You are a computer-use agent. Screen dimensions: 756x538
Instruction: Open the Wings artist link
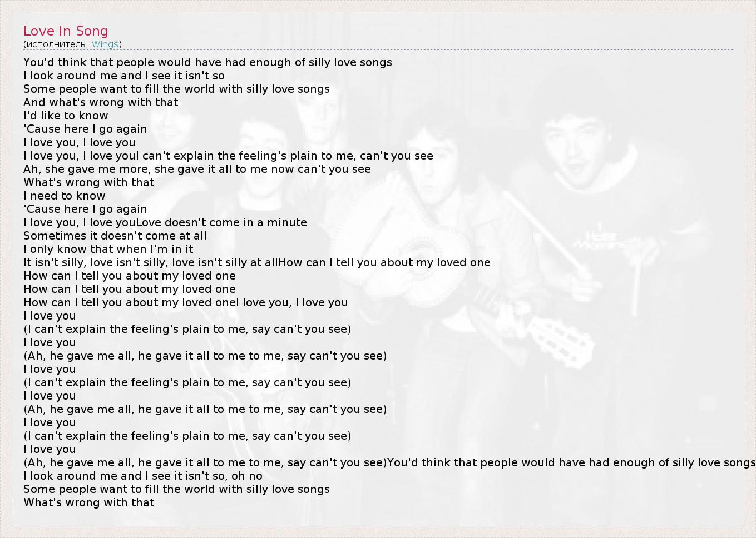pyautogui.click(x=105, y=44)
